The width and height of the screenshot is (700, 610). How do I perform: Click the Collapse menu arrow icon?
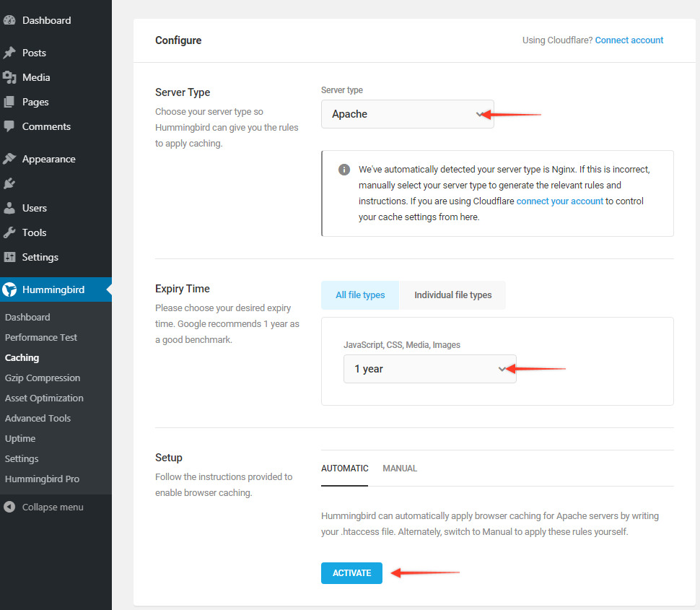coord(9,507)
